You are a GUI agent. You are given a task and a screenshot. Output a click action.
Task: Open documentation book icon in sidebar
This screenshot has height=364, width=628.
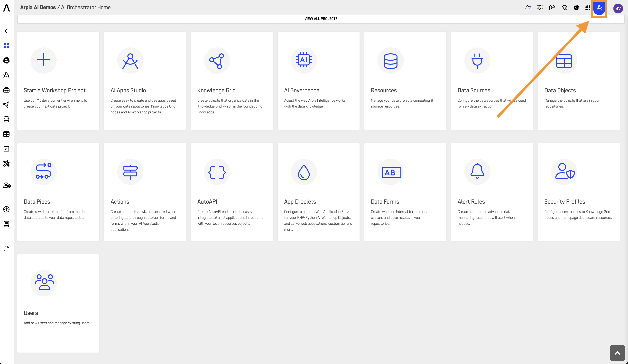(7, 224)
